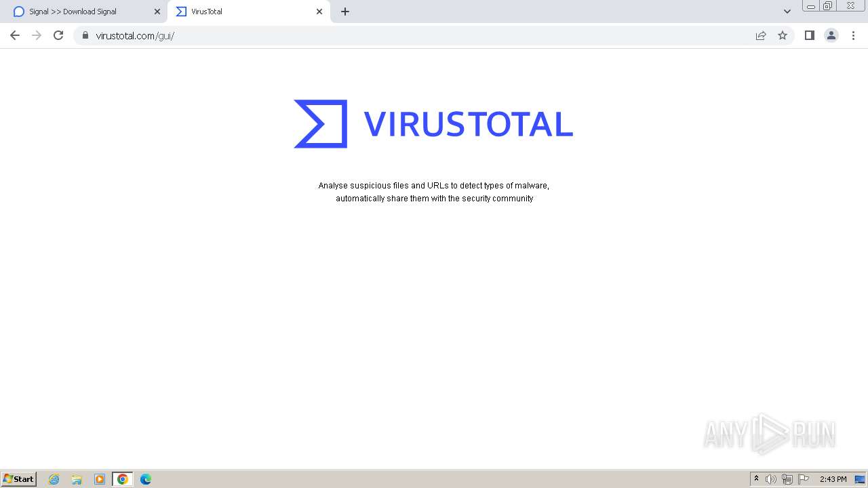
Task: Open a new browser tab
Action: pos(345,12)
